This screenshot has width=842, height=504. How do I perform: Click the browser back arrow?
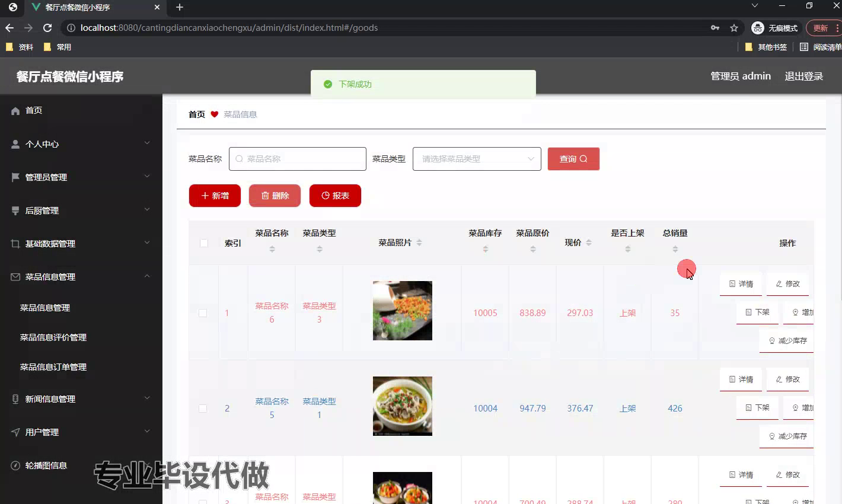(9, 28)
